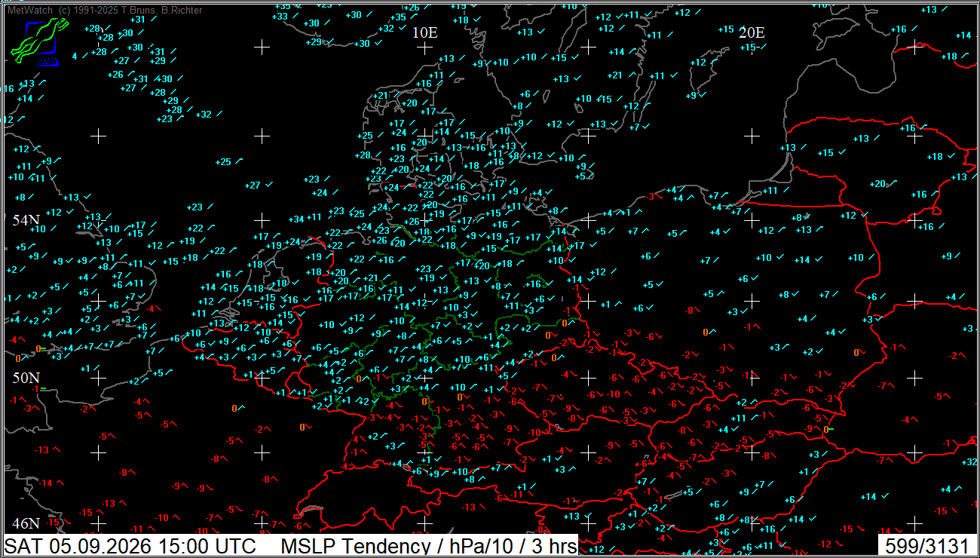980x558 pixels.
Task: Click the grid cross beside the 10E label
Action: [425, 48]
